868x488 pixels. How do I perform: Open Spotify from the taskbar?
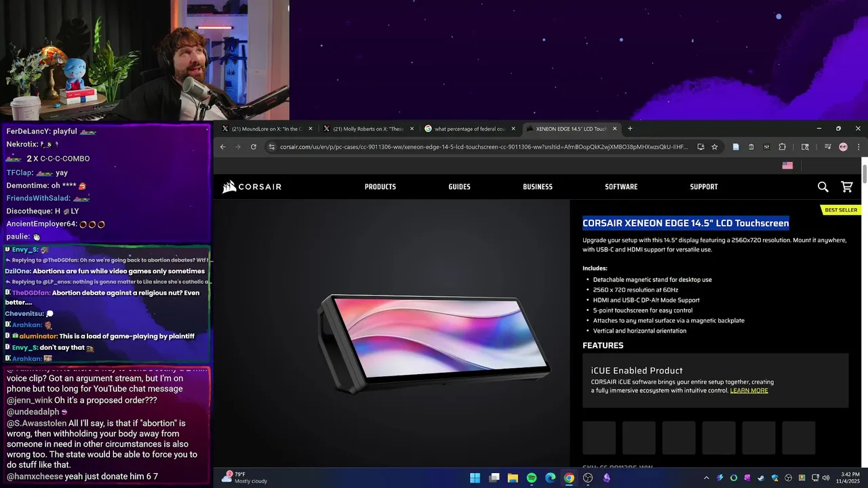(532, 478)
